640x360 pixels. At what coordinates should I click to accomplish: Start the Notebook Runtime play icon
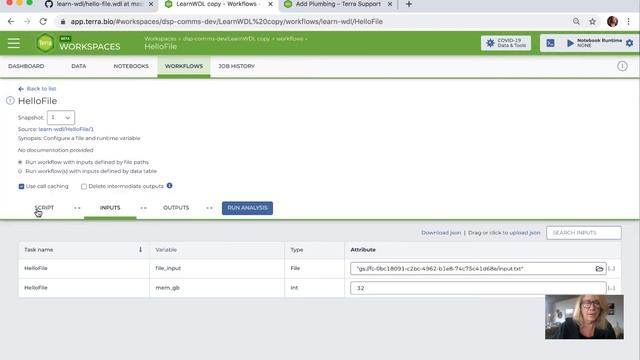(570, 43)
